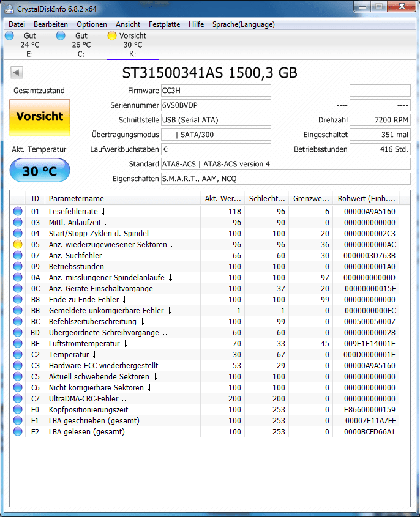Click the Betriebsstunden field 416 Std.
Image resolution: width=420 pixels, height=517 pixels.
coord(380,149)
